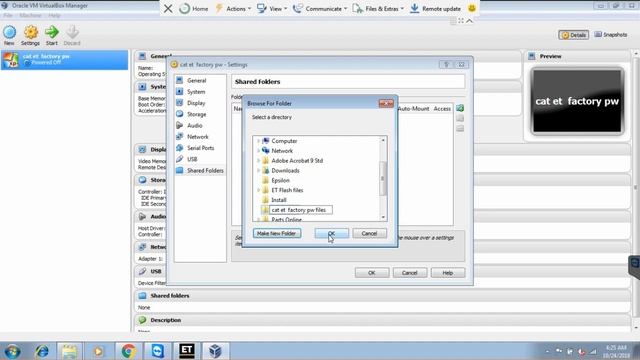Image resolution: width=640 pixels, height=360 pixels.
Task: Open the Help menu in VirtualBox
Action: [54, 15]
